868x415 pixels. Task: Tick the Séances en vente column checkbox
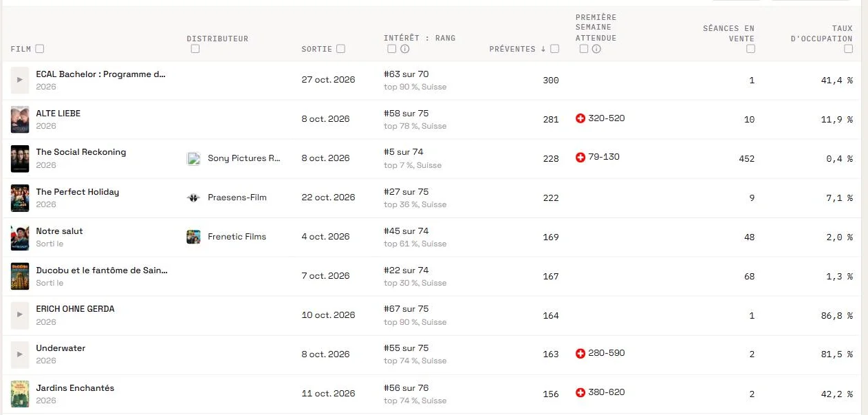tap(750, 49)
